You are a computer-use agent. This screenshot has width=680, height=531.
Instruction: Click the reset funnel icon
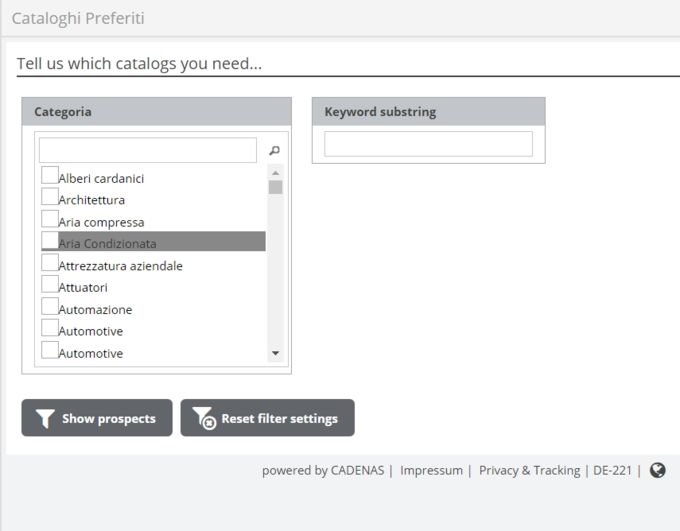(x=204, y=419)
